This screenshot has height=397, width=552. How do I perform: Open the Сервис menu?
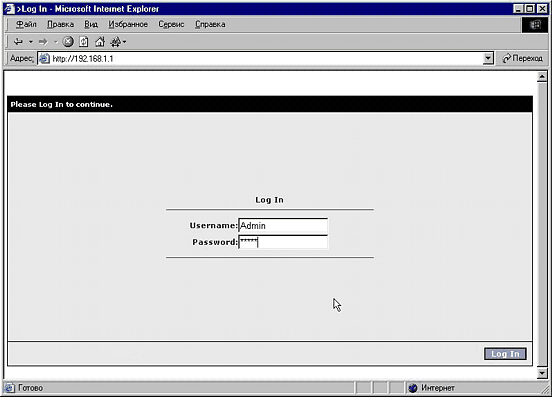(x=171, y=24)
